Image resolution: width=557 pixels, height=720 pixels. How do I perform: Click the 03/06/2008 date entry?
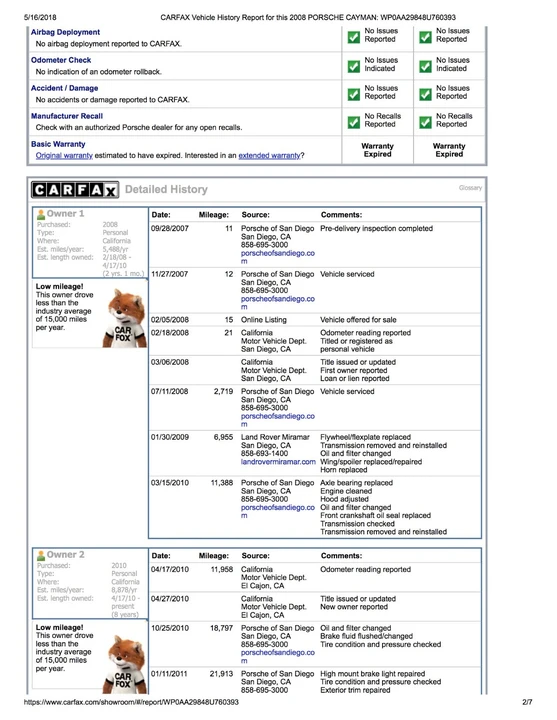coord(170,362)
